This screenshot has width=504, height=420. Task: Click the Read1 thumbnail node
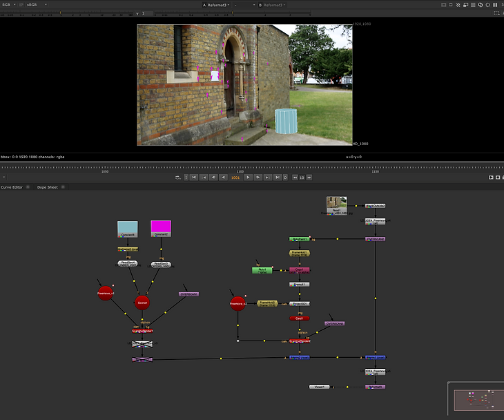pos(336,205)
